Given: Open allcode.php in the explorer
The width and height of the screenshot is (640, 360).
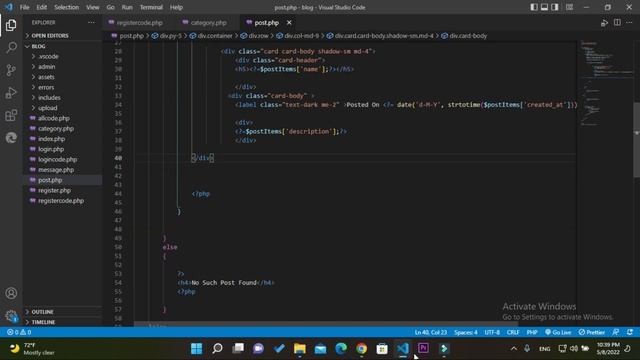Looking at the screenshot, I should (62, 118).
